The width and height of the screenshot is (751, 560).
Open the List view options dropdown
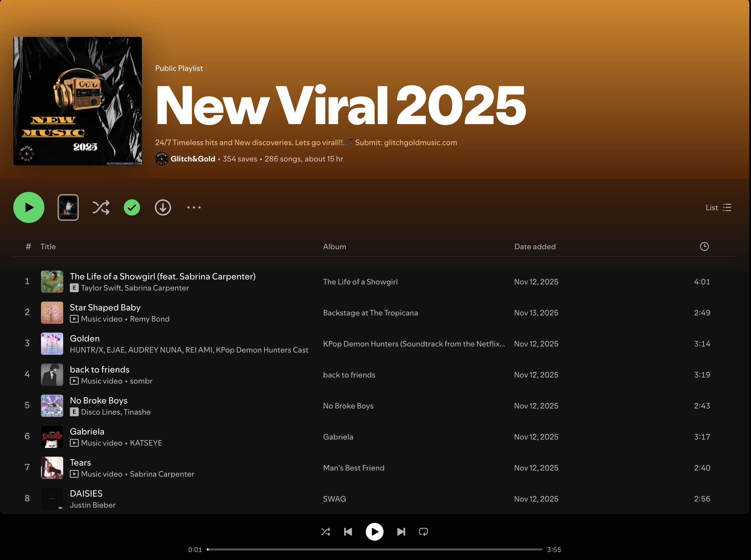pos(718,207)
